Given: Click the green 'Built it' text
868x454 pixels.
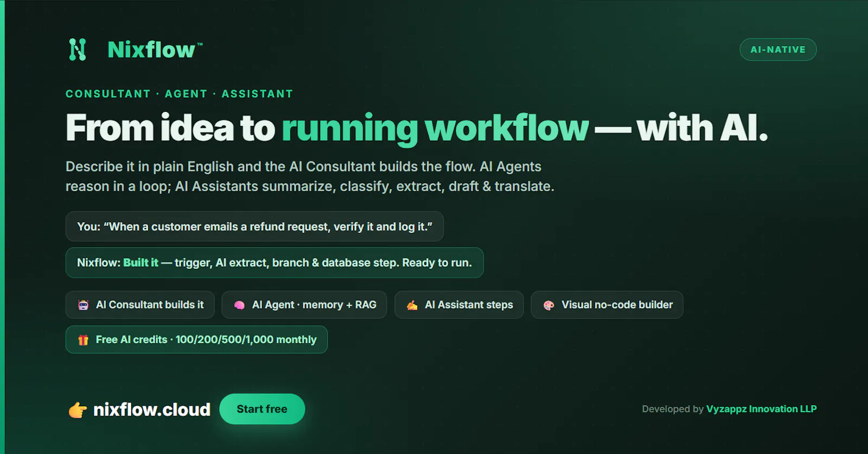Looking at the screenshot, I should tap(141, 263).
